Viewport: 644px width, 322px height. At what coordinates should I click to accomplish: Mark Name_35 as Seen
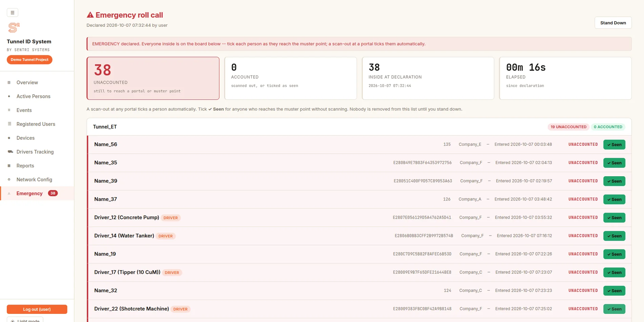point(614,163)
